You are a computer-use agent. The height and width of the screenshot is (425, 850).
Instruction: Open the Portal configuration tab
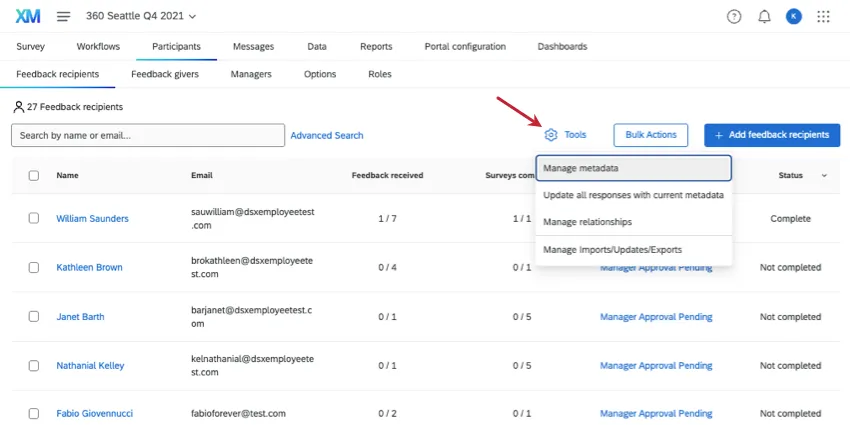click(x=465, y=47)
